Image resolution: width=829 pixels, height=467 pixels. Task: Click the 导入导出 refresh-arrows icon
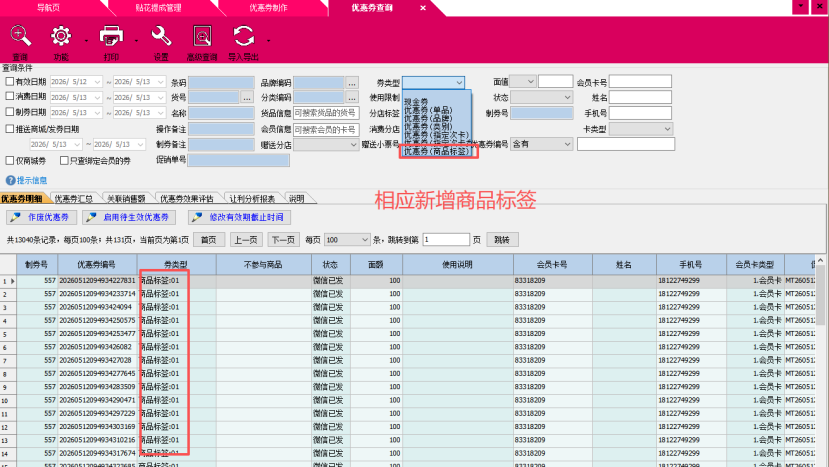[x=243, y=36]
